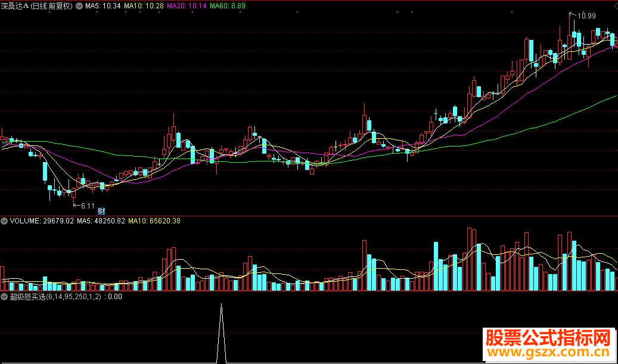The image size is (618, 364).
Task: Select 超级短买选(6,14,95,250,1,2) indicator label
Action: [x=55, y=297]
